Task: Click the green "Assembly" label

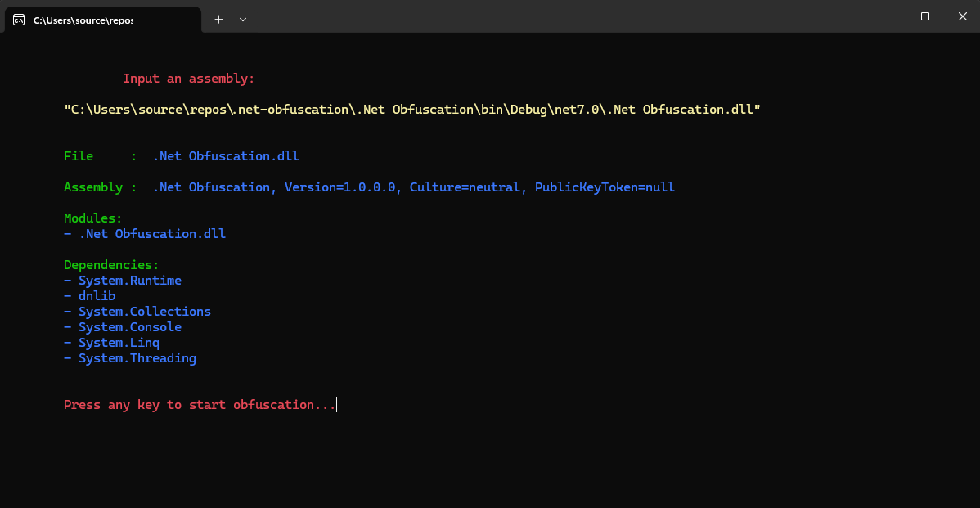Action: coord(93,187)
